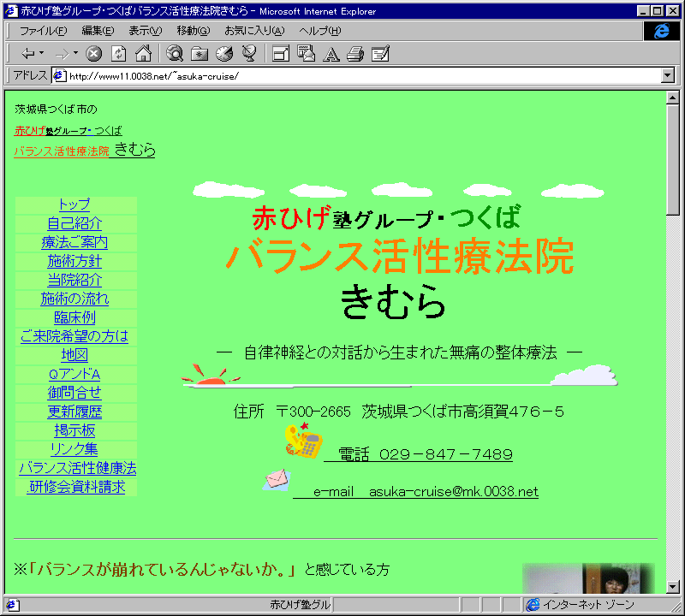The image size is (685, 616).
Task: Open the リンク集 link
Action: tap(74, 449)
